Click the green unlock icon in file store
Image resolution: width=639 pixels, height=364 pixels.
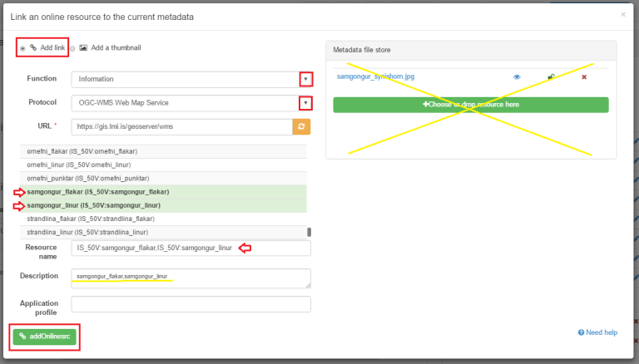tap(551, 77)
